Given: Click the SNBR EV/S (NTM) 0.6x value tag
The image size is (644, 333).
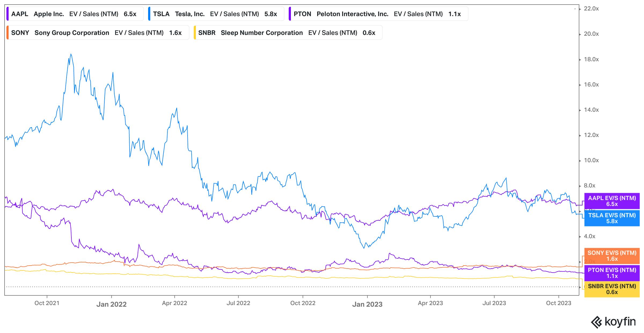Looking at the screenshot, I should 612,289.
